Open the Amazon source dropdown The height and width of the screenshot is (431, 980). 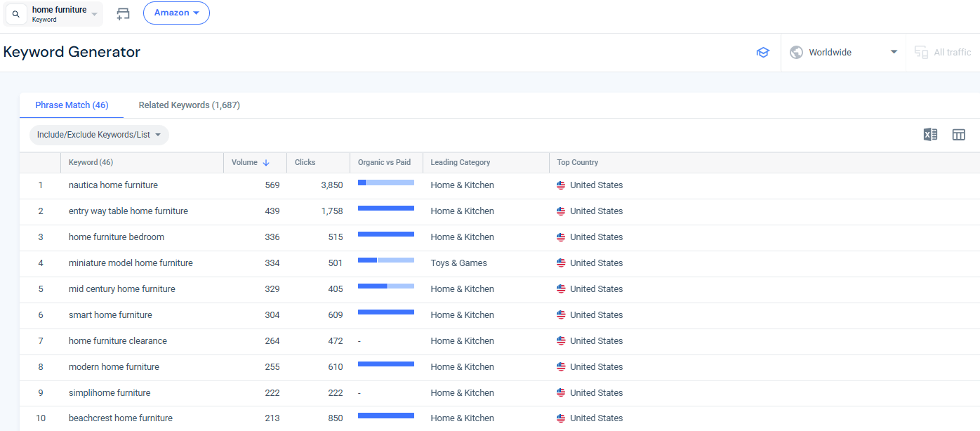[x=176, y=13]
